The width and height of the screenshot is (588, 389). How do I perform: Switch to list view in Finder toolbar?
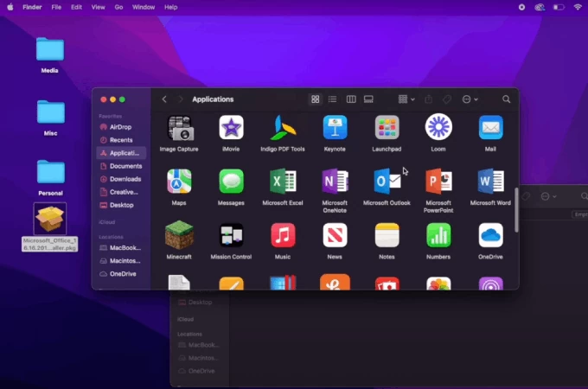tap(332, 99)
